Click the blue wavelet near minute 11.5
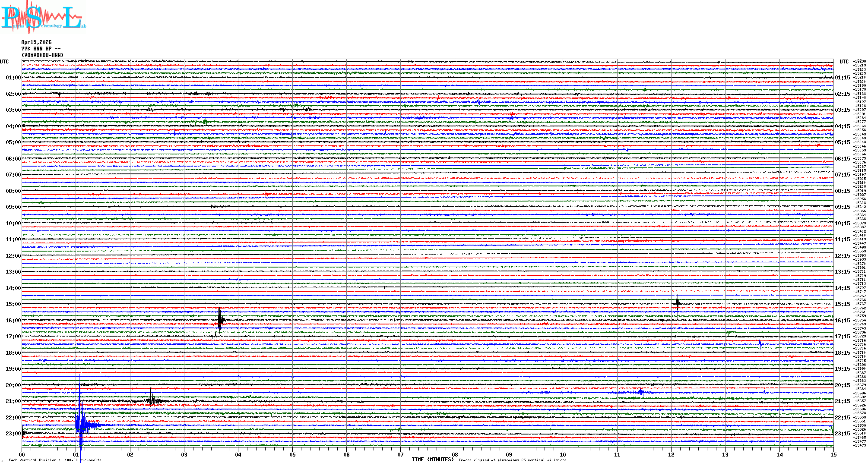Image resolution: width=868 pixels, height=466 pixels. [641, 392]
